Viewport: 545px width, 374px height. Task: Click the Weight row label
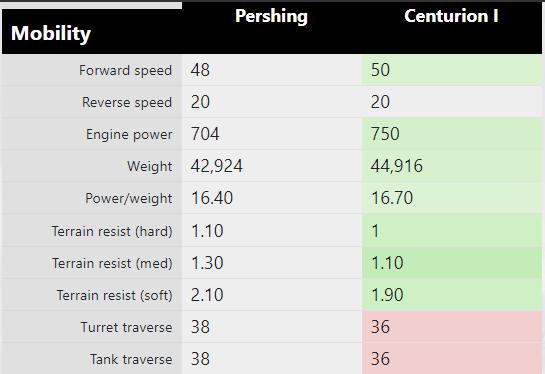pos(149,166)
